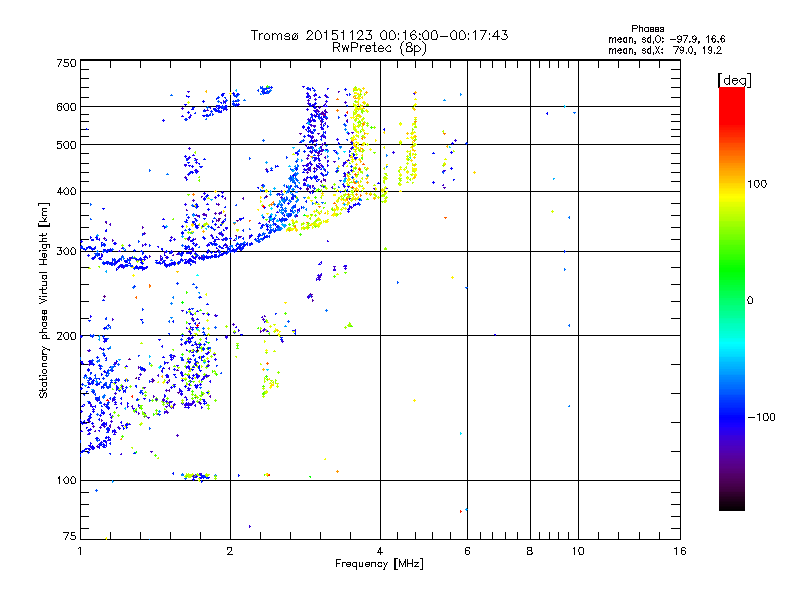Click the x-axis label '1'
The width and height of the screenshot is (800, 600).
pos(80,551)
